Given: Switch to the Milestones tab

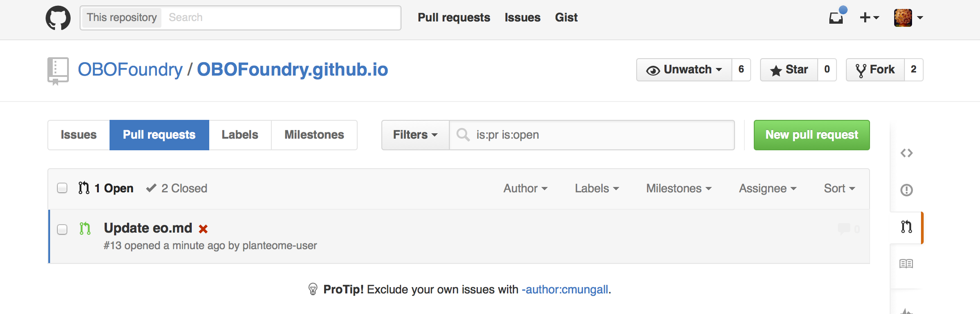Looking at the screenshot, I should tap(314, 135).
